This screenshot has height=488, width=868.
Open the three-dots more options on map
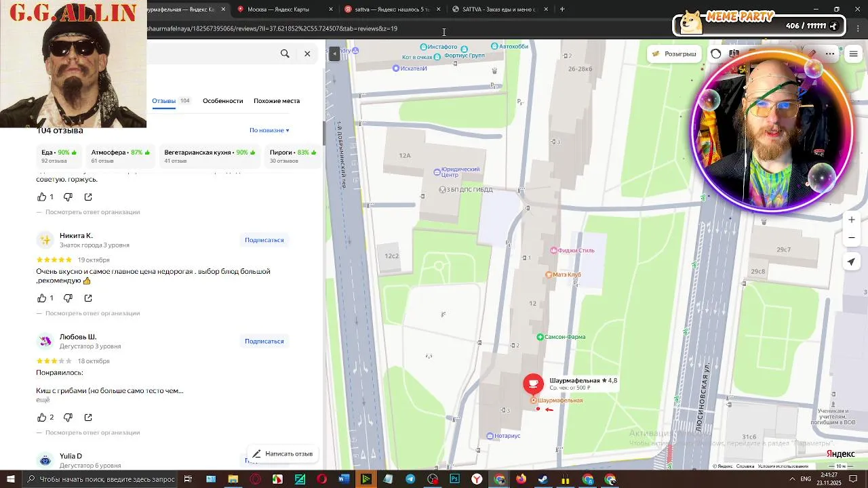coord(830,54)
